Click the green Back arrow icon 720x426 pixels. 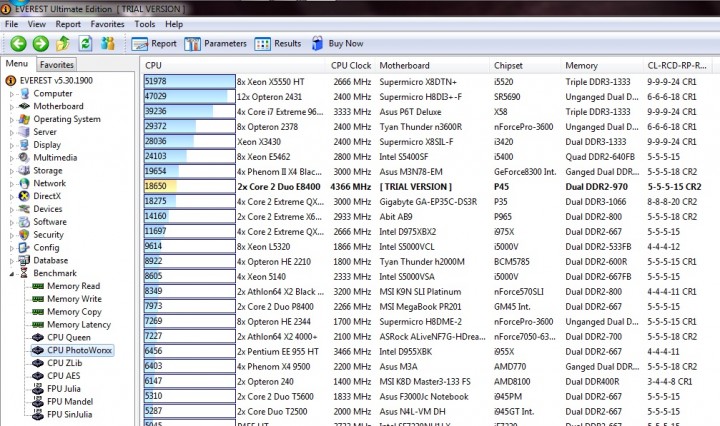point(18,44)
